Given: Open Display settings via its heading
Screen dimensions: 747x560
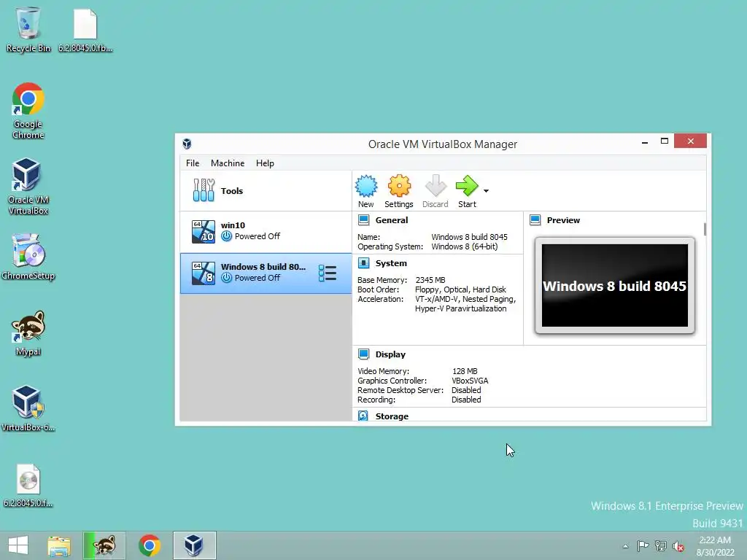Looking at the screenshot, I should click(x=390, y=354).
